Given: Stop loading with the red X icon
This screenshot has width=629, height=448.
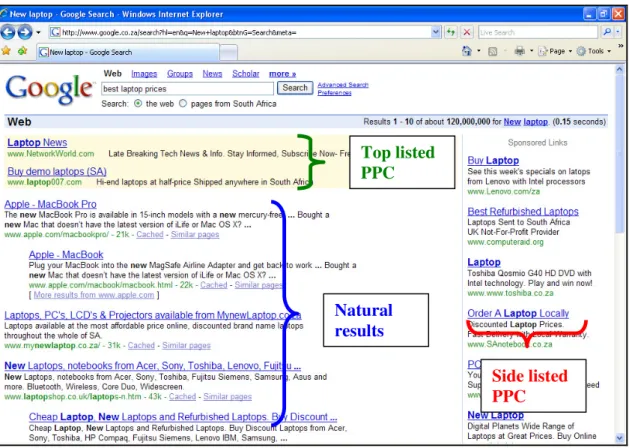Looking at the screenshot, I should click(x=467, y=32).
